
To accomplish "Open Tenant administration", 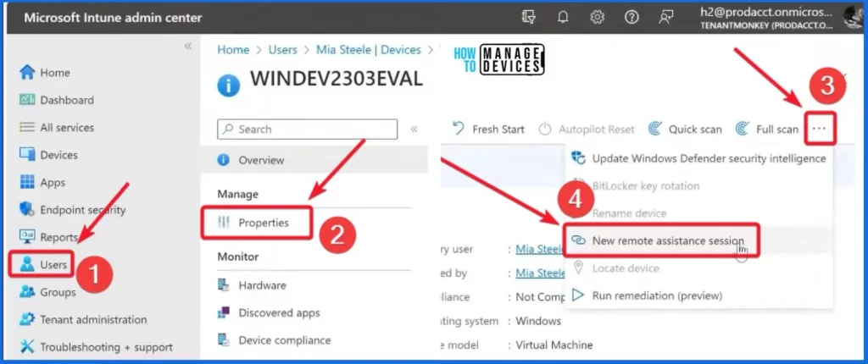I will (x=83, y=320).
